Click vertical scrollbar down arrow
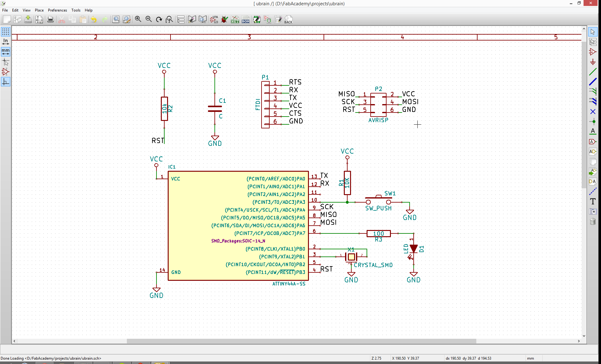This screenshot has height=364, width=601. [x=584, y=336]
